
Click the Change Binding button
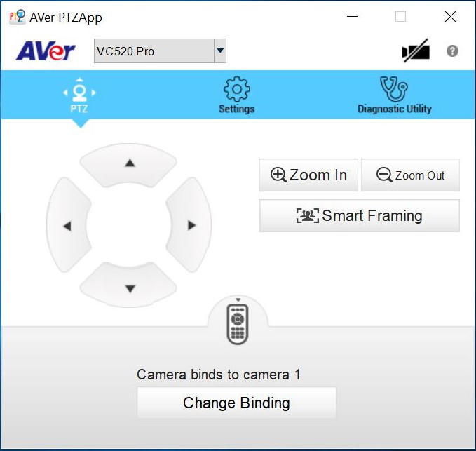click(x=236, y=403)
